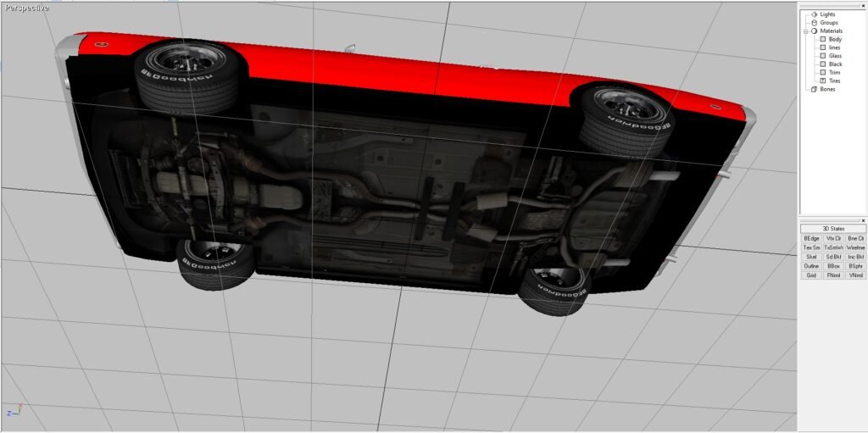
Task: Select the lines material item
Action: pos(835,48)
